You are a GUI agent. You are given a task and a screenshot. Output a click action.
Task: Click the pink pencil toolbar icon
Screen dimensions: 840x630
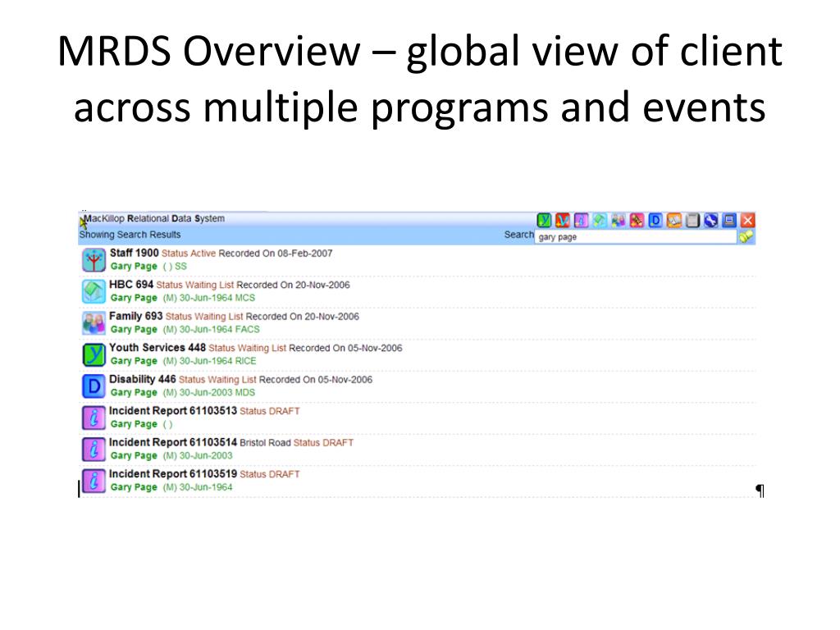tap(637, 220)
